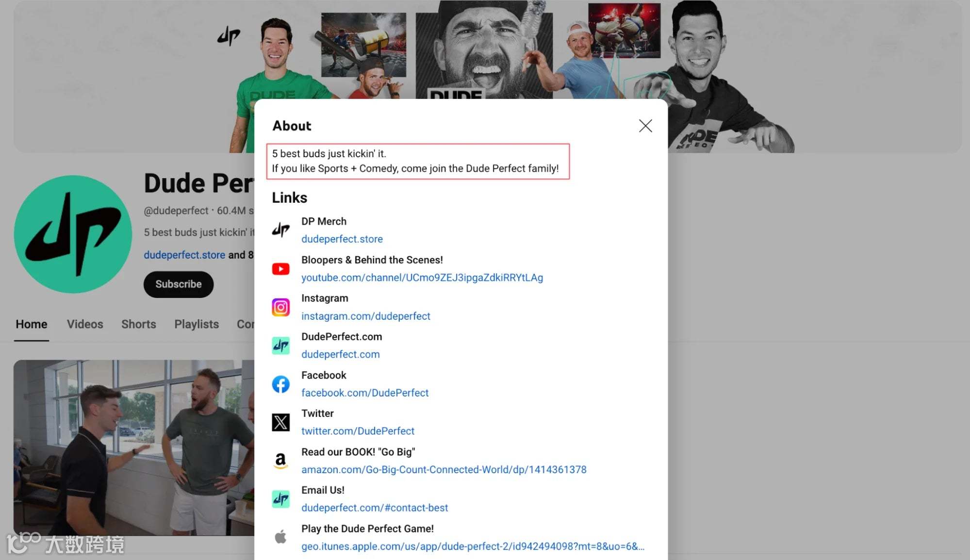The height and width of the screenshot is (560, 970).
Task: Click the Facebook icon in Links
Action: coord(280,384)
